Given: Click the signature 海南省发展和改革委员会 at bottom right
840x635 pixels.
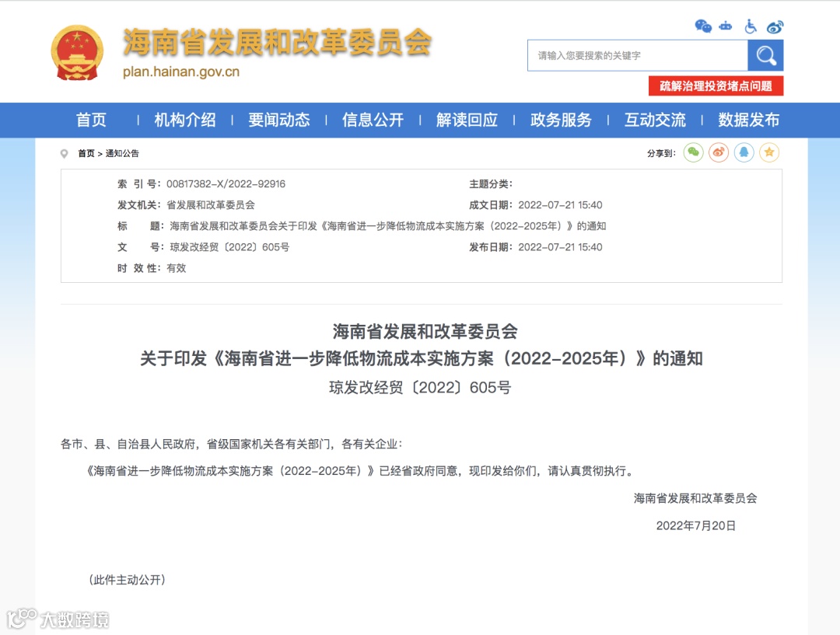Looking at the screenshot, I should (695, 498).
